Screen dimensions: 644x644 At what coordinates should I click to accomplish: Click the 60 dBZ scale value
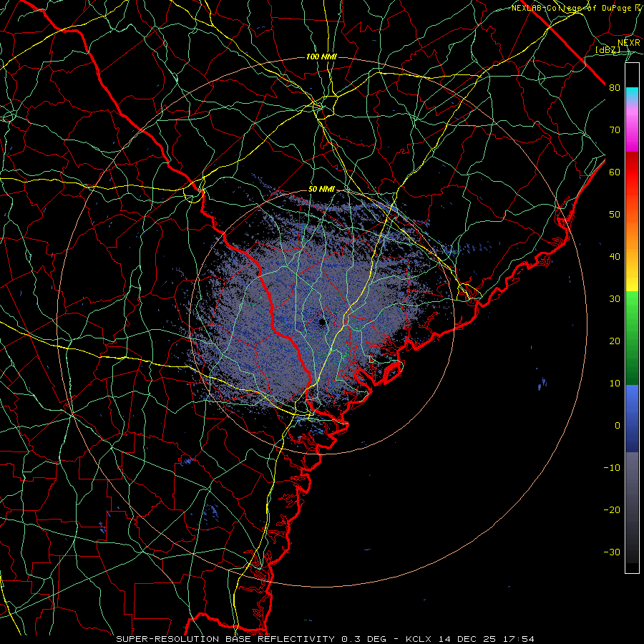point(615,172)
